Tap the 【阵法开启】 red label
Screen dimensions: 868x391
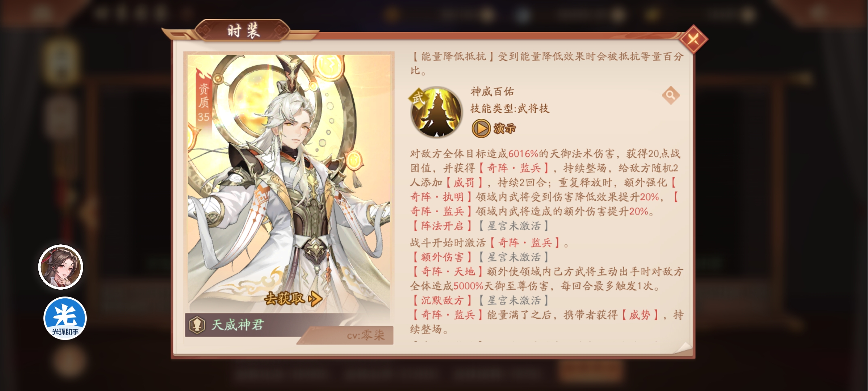[x=442, y=226]
